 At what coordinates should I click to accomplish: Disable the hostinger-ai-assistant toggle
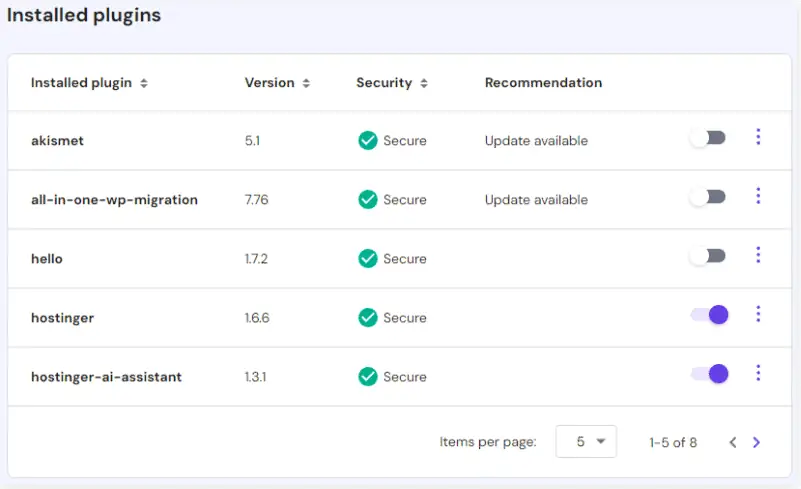[709, 374]
